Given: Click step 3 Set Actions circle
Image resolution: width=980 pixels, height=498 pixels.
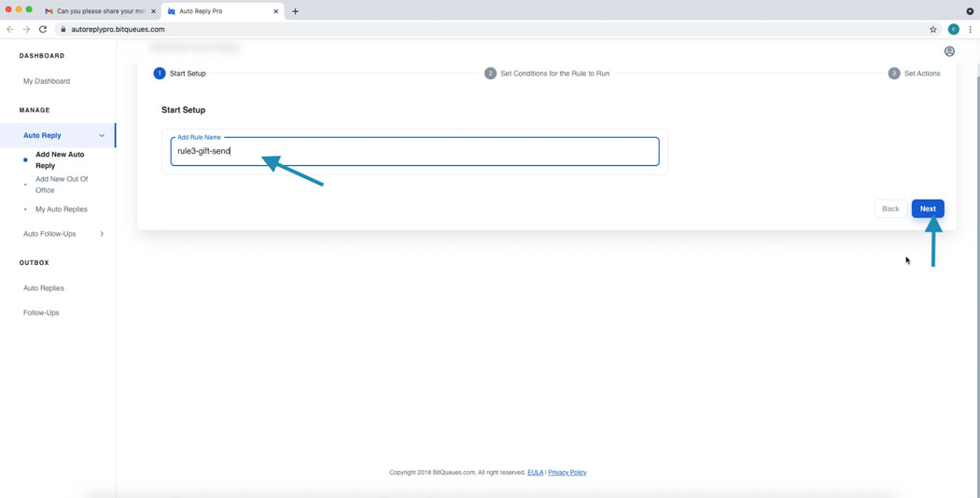Looking at the screenshot, I should (894, 73).
